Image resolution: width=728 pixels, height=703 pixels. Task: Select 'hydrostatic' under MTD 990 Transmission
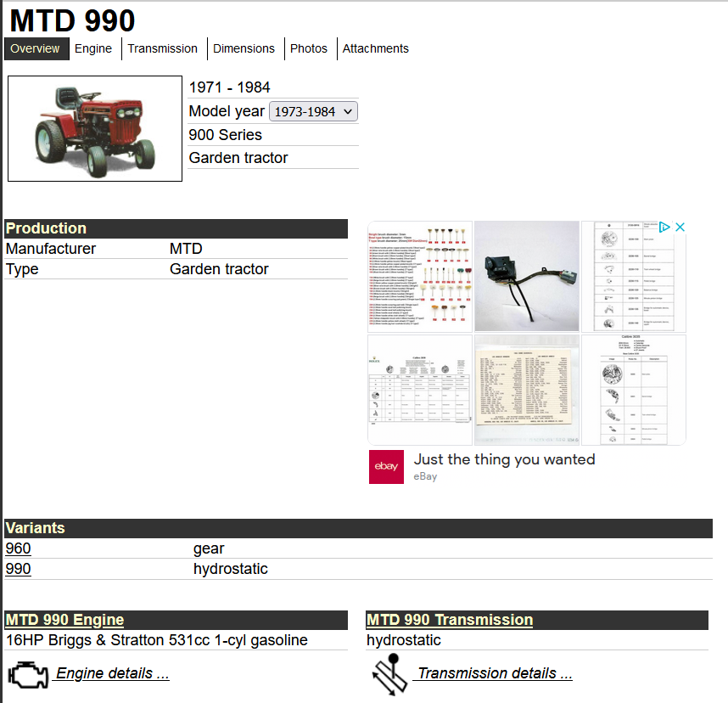(404, 640)
